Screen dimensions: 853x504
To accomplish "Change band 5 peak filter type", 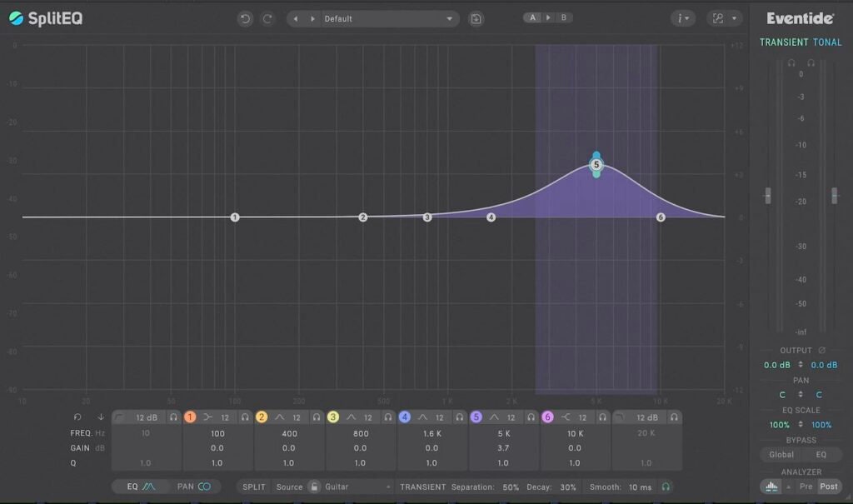I will [494, 417].
